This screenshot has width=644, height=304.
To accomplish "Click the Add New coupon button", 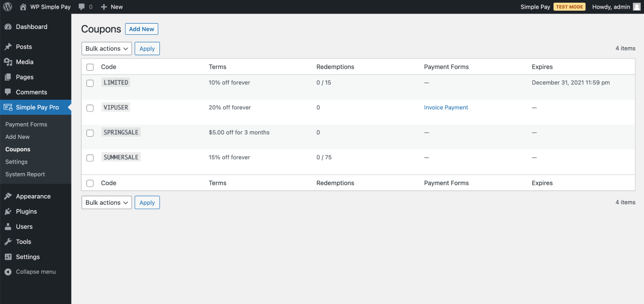I will point(142,29).
